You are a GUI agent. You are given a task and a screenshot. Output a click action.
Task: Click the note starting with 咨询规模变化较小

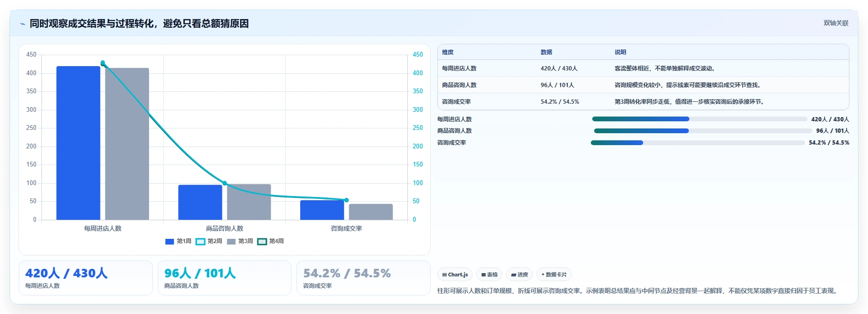(x=688, y=85)
